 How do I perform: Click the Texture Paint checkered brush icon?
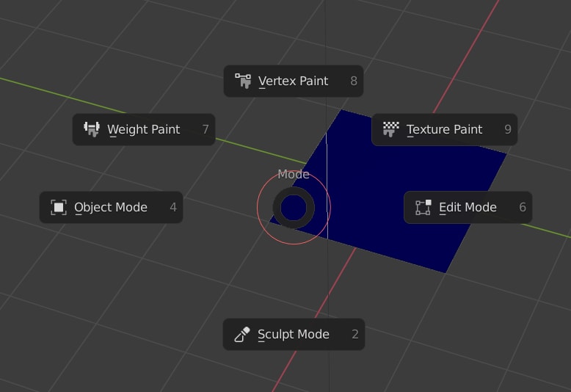(x=390, y=129)
